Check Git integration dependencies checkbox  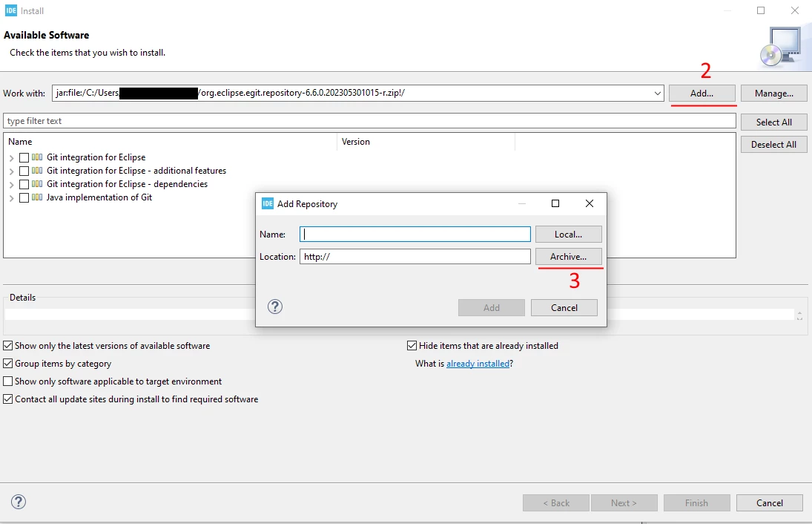tap(24, 185)
